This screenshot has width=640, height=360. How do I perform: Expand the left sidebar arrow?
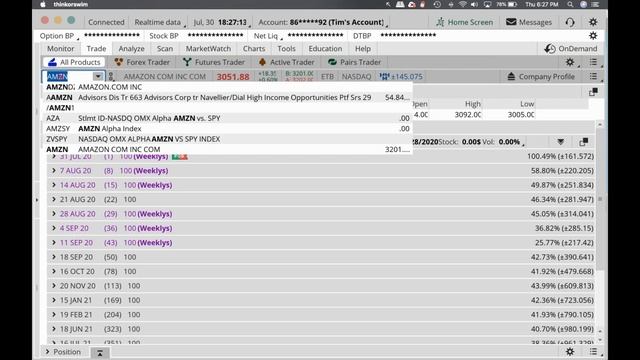click(x=37, y=200)
